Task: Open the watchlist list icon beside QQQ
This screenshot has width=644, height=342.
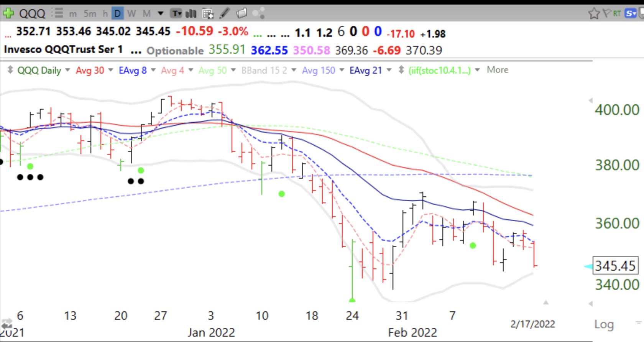Action: (x=58, y=13)
